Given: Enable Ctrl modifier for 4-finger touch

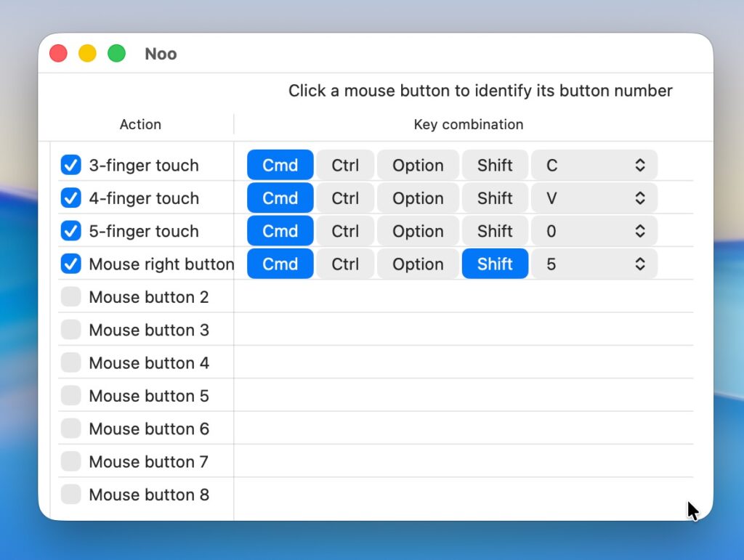Looking at the screenshot, I should click(345, 198).
